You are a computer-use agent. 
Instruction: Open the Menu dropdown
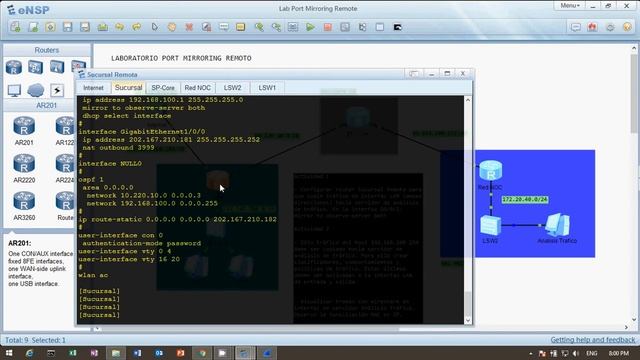[570, 6]
